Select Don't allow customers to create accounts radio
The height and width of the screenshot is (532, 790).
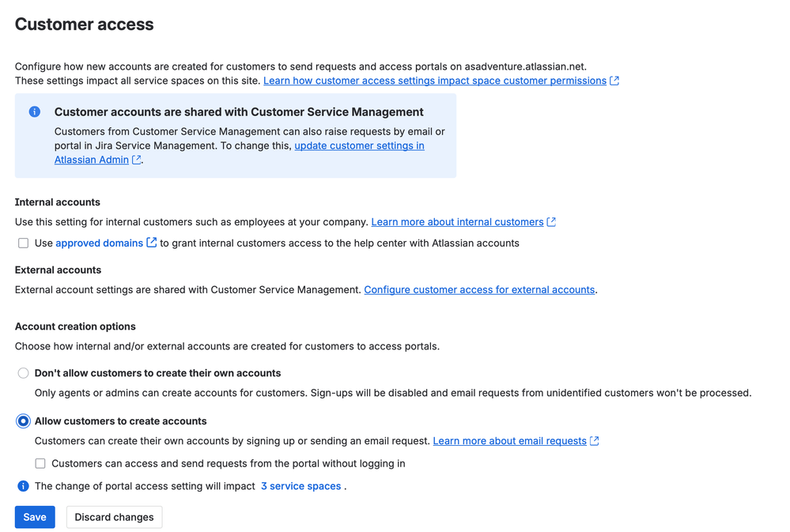click(x=23, y=373)
